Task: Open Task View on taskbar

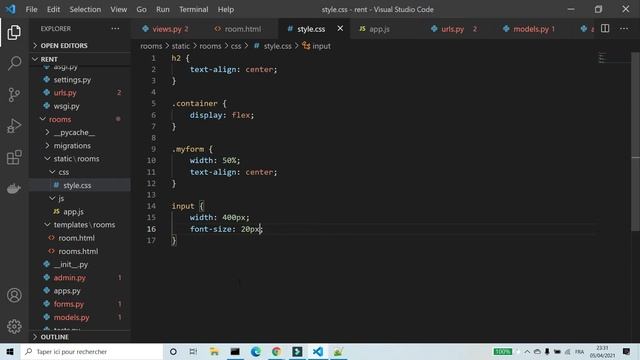Action: [193, 351]
